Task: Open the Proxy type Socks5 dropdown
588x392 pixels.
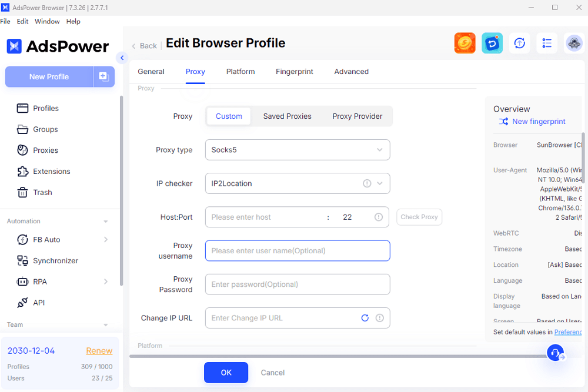Action: [x=298, y=150]
